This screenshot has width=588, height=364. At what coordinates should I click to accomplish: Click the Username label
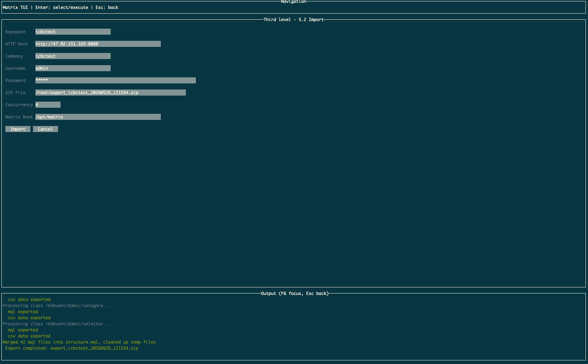pyautogui.click(x=15, y=68)
